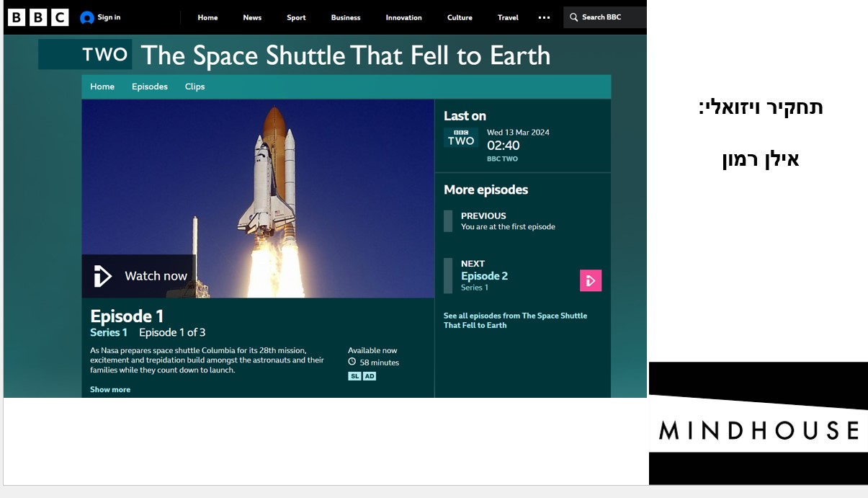The height and width of the screenshot is (498, 868).
Task: Click the clock icon beside 58 minutes
Action: click(x=352, y=362)
